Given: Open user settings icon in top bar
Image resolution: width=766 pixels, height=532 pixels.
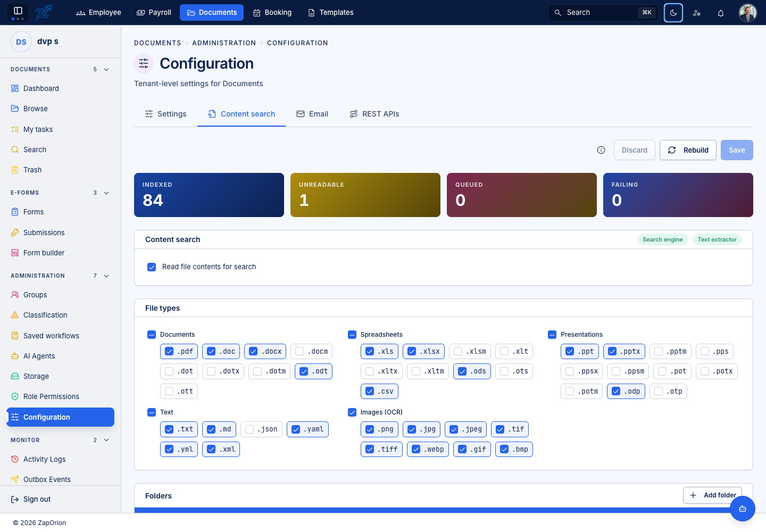Looking at the screenshot, I should [x=697, y=13].
